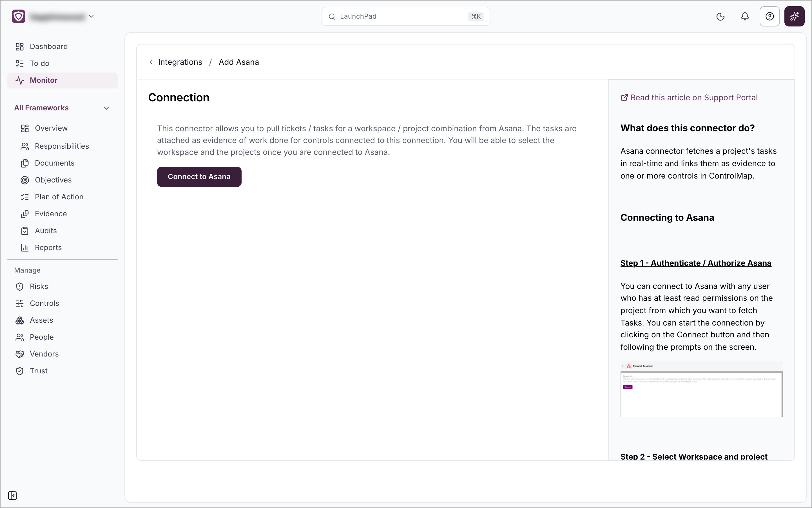Click the Risks shield icon
Viewport: 812px width, 508px height.
(x=20, y=286)
